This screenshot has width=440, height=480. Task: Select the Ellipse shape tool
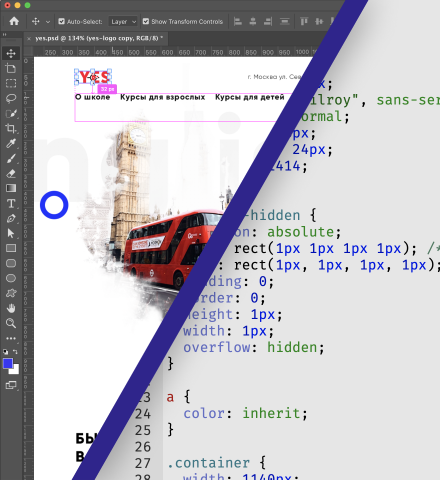point(11,278)
